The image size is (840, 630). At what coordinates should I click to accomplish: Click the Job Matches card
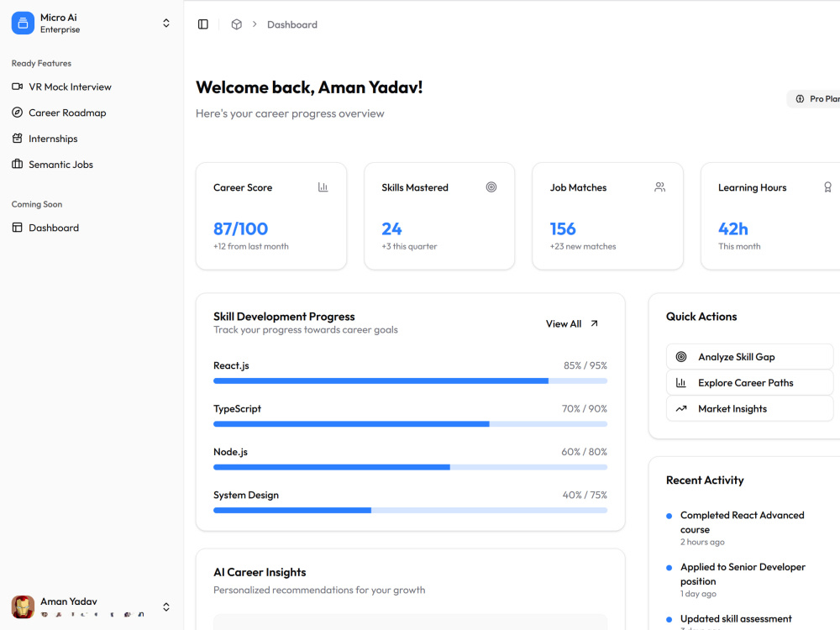(x=607, y=217)
